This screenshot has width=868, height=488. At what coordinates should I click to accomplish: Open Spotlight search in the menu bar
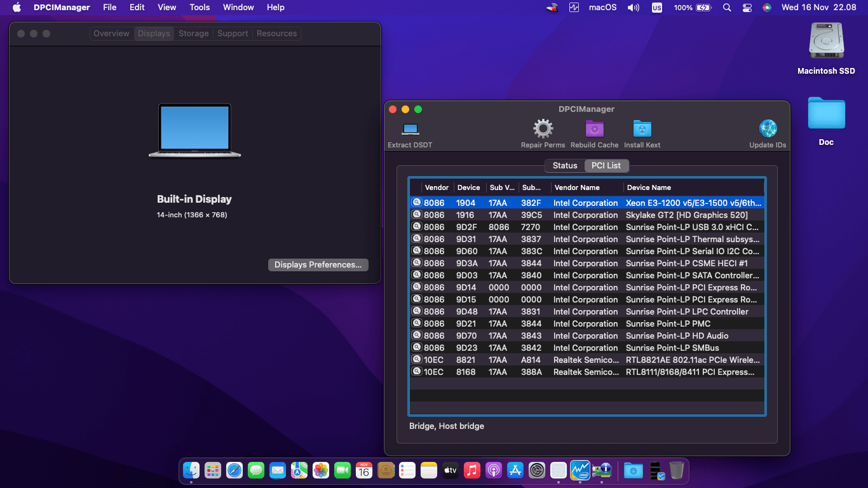727,8
